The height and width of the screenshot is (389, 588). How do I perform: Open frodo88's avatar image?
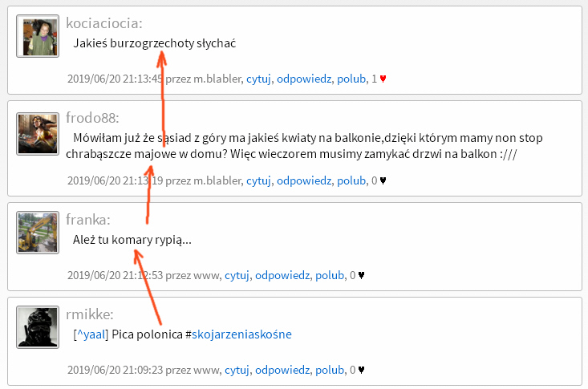pyautogui.click(x=38, y=134)
